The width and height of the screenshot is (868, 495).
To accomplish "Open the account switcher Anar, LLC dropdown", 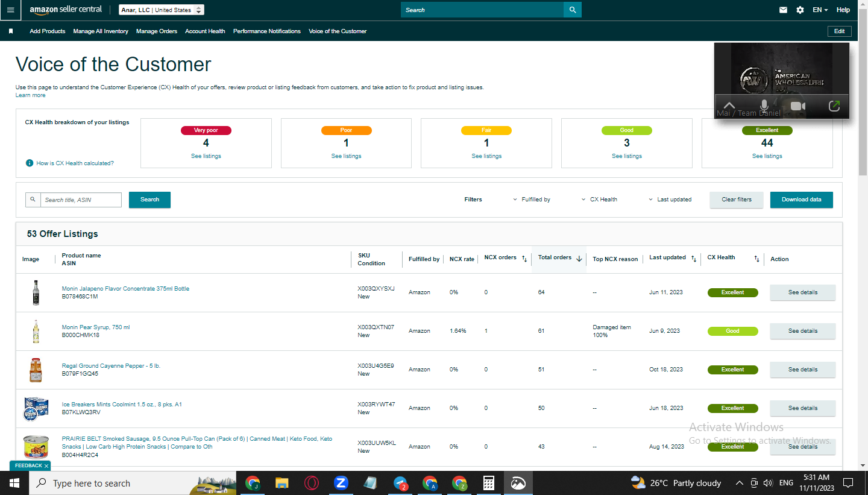I will [x=162, y=10].
